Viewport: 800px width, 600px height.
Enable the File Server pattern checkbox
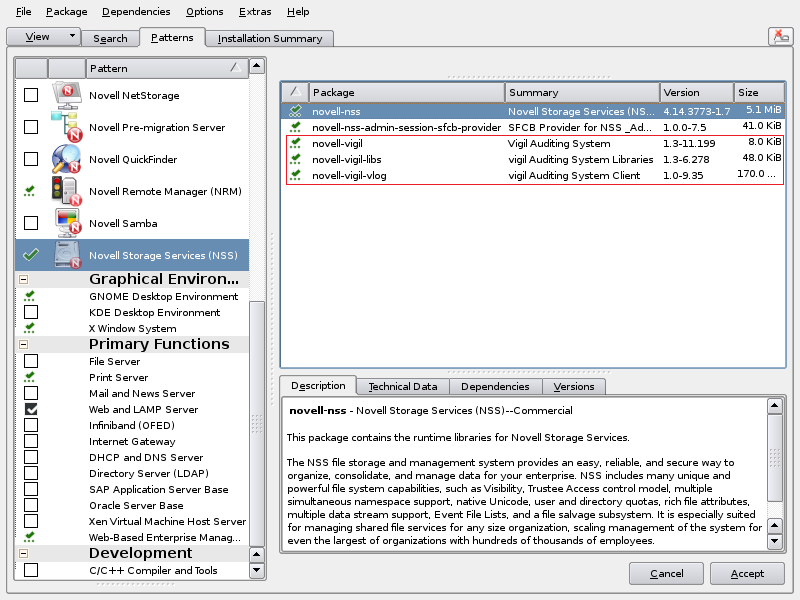click(x=31, y=361)
